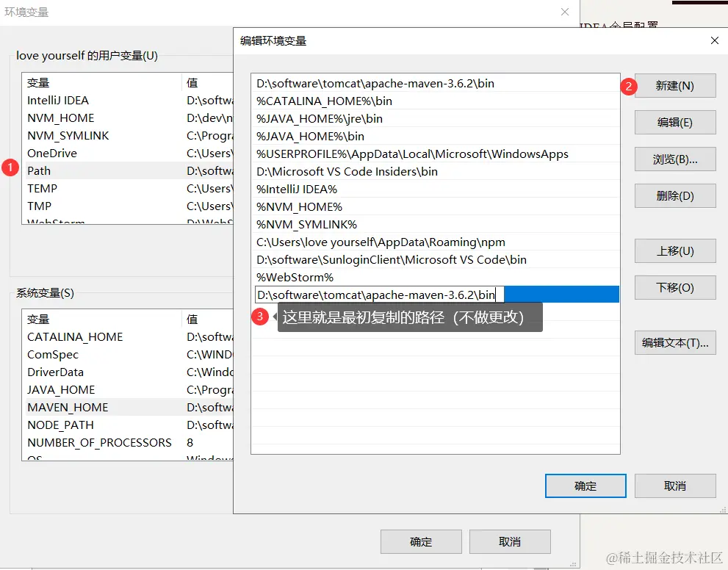Move the selected entry up with 上移(U)
This screenshot has width=728, height=570.
674,250
